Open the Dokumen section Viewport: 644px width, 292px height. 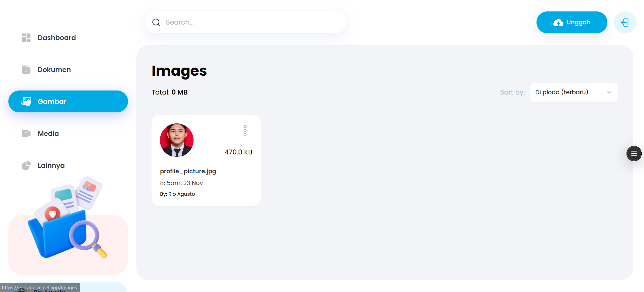(54, 70)
